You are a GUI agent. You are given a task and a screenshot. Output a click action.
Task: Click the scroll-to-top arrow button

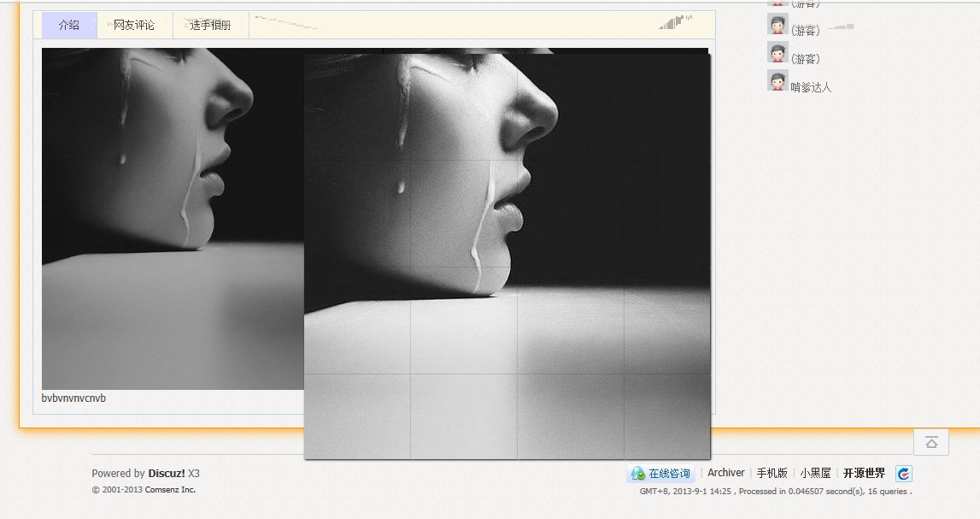[931, 443]
